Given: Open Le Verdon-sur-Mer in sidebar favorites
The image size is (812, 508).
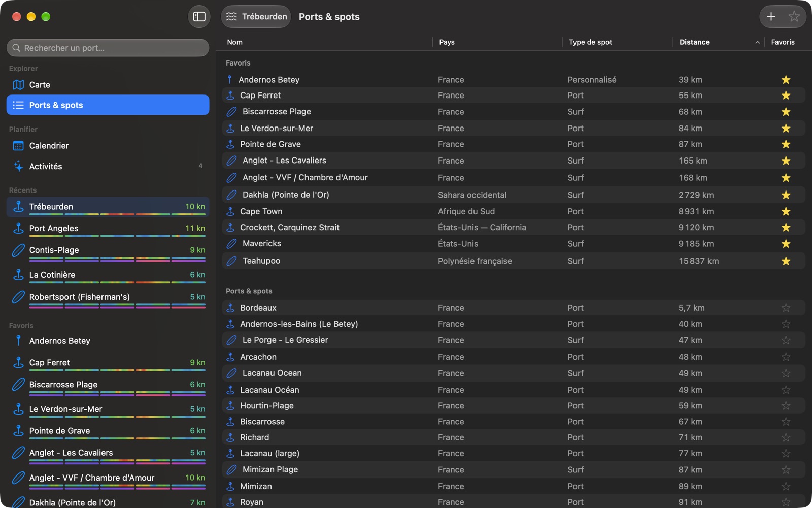Looking at the screenshot, I should 108,411.
